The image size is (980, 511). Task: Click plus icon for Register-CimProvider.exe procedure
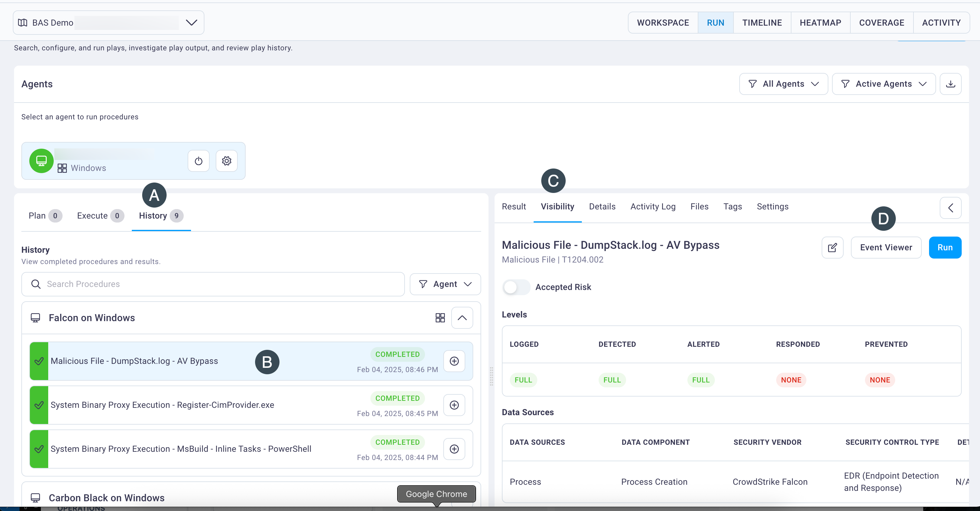(x=454, y=405)
